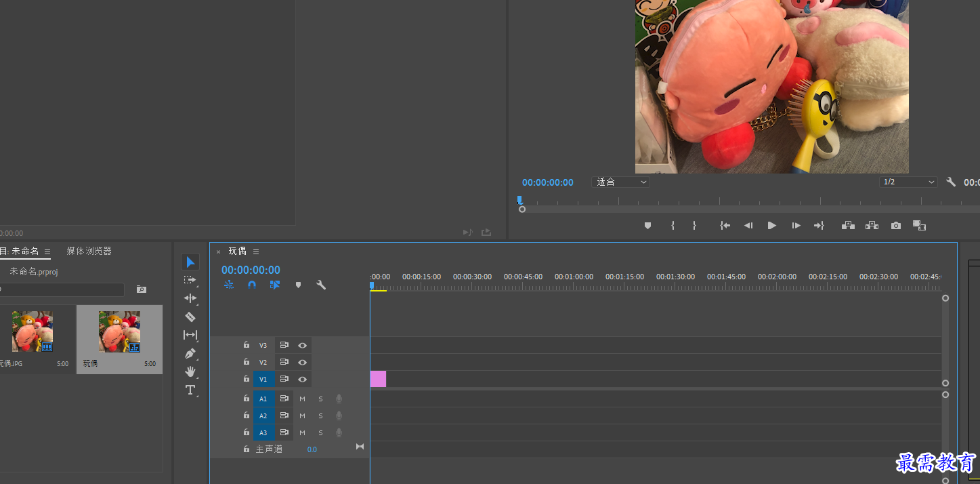Lock the V1 track
The image size is (980, 484).
pos(247,379)
